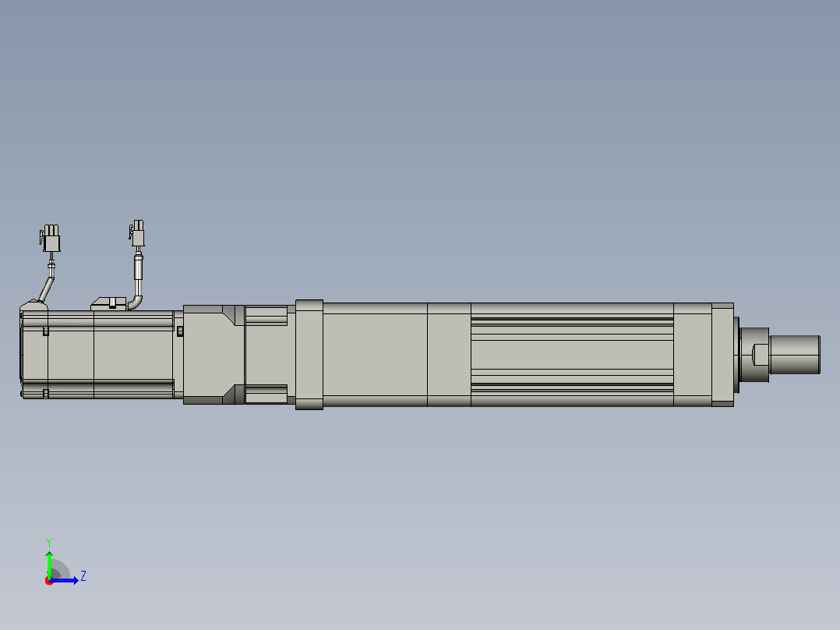Select the red origin point of the triad
Viewport: 840px width, 630px height.
[x=49, y=581]
